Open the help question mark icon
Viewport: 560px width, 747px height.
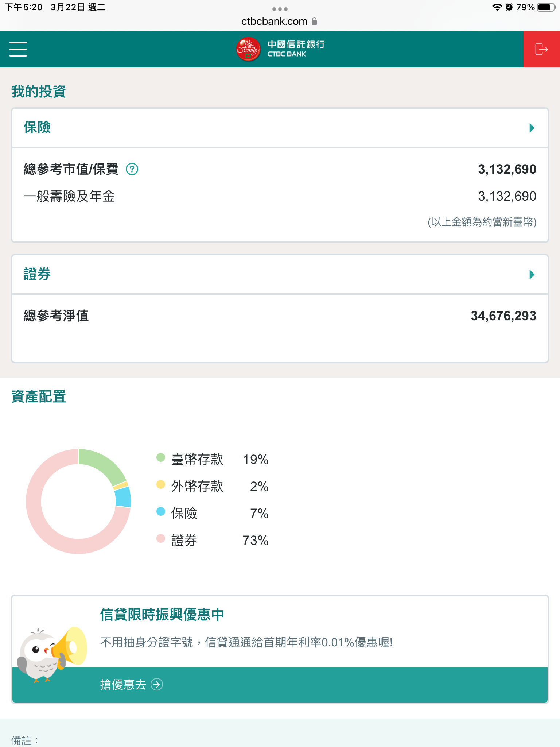coord(132,169)
